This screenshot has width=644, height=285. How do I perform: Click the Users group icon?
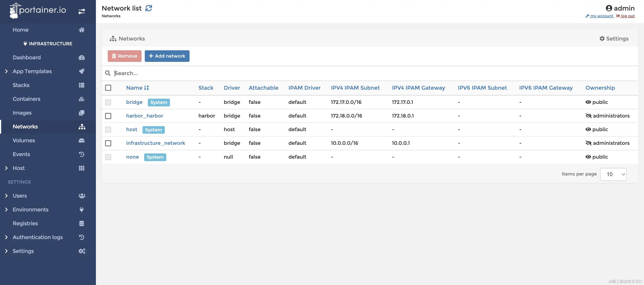point(82,196)
